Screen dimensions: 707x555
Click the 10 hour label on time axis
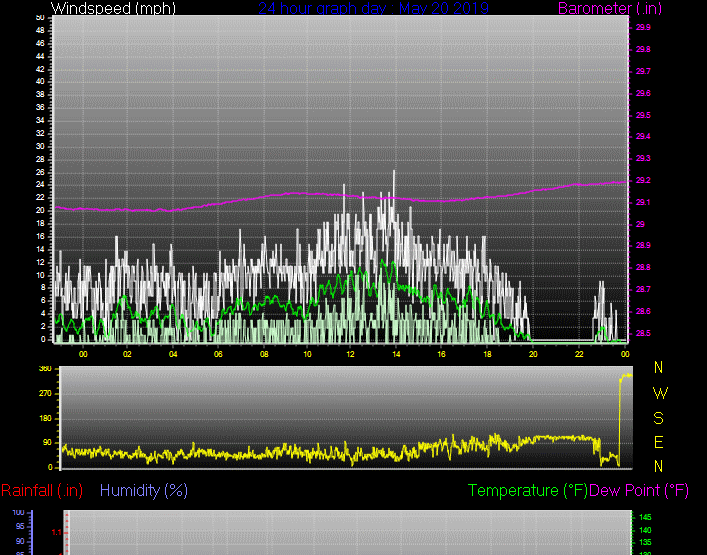(x=307, y=354)
